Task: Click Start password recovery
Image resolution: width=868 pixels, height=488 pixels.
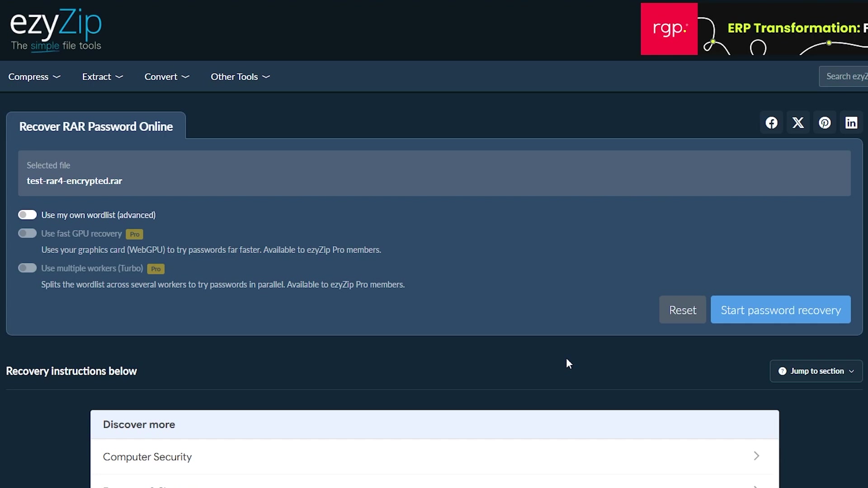Action: click(780, 310)
